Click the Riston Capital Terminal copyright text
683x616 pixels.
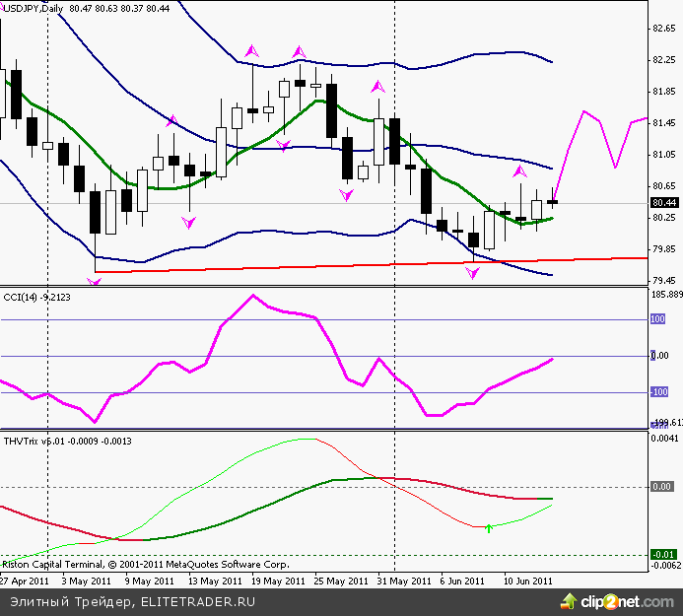click(144, 566)
